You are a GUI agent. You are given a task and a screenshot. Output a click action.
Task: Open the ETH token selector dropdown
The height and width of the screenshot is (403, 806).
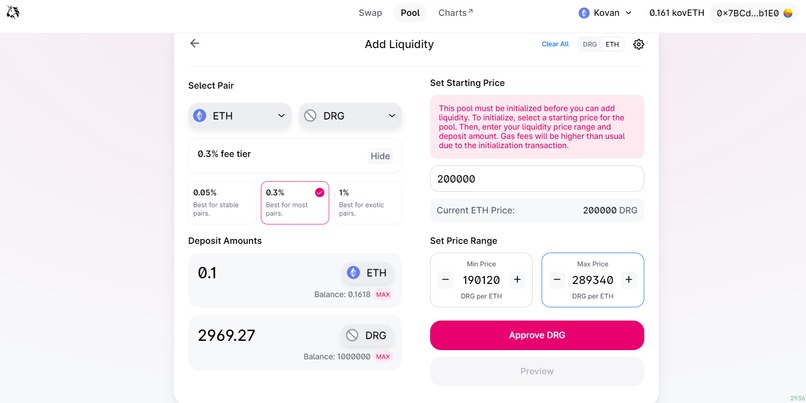(240, 116)
